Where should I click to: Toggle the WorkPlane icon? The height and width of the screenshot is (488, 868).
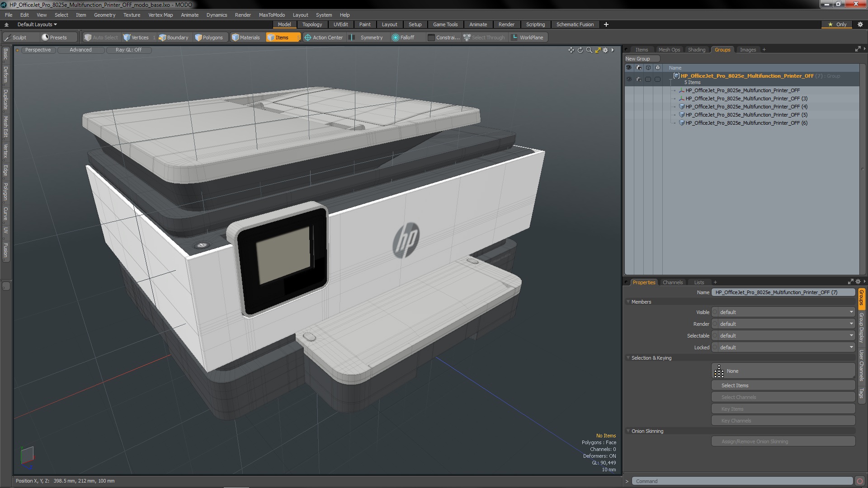(x=514, y=38)
